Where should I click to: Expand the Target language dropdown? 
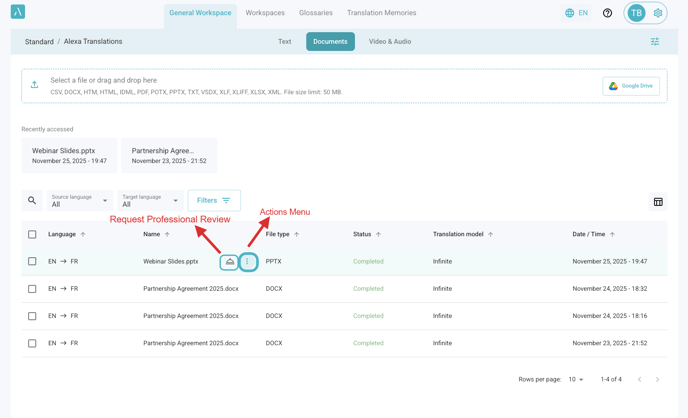[x=150, y=201]
